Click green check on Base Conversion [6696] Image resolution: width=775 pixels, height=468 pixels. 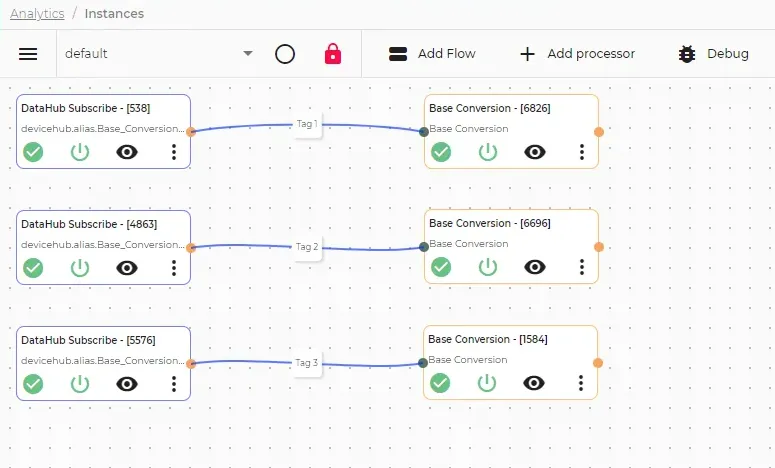tap(441, 267)
